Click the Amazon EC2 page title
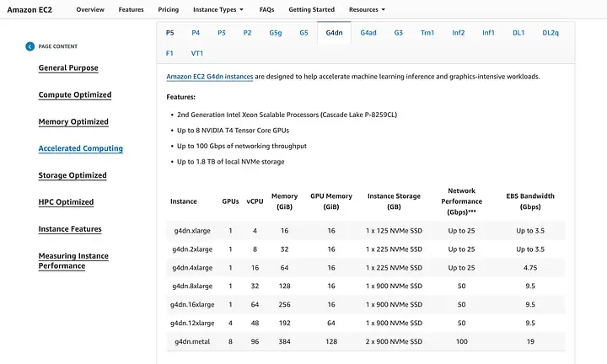607x364 pixels. point(29,9)
